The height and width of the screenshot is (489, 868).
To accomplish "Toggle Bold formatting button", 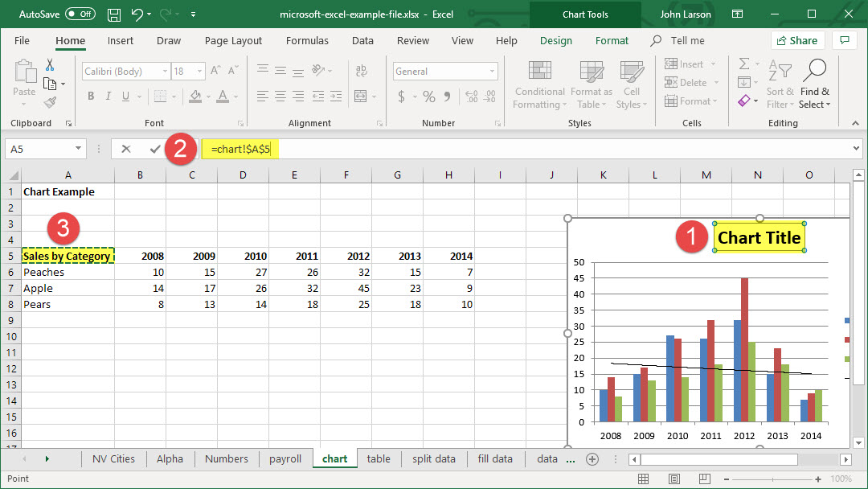I will point(91,97).
